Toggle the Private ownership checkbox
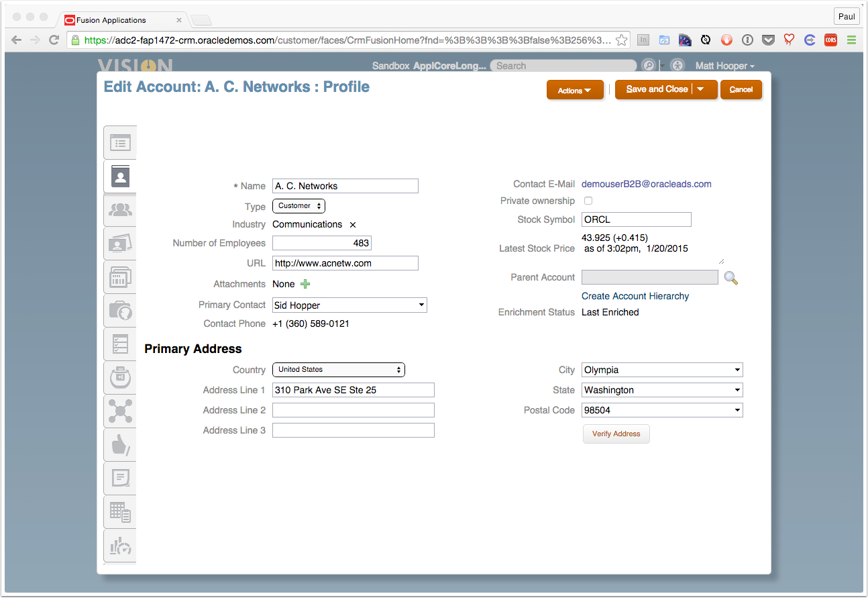Image resolution: width=868 pixels, height=598 pixels. [588, 201]
